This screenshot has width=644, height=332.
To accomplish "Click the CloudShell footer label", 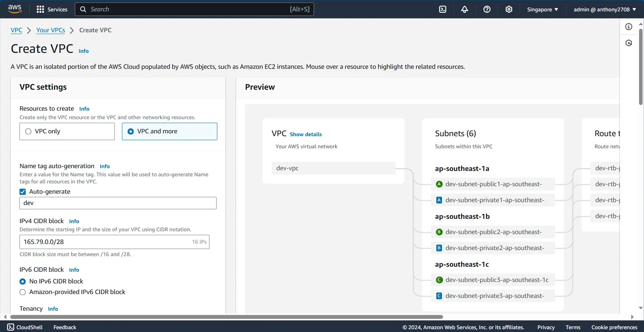I will tap(29, 327).
